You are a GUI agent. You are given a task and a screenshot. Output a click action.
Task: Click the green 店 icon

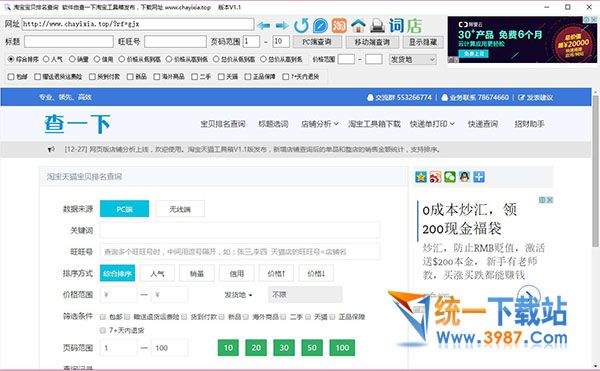coord(414,26)
